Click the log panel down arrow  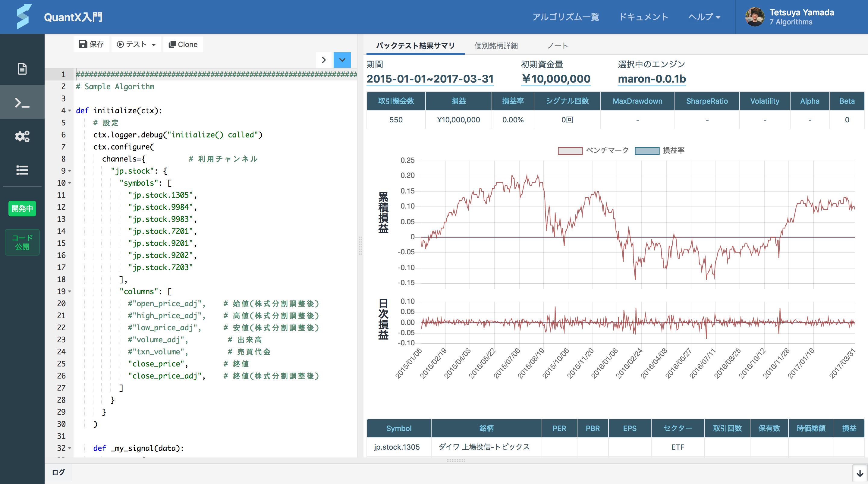(x=860, y=473)
